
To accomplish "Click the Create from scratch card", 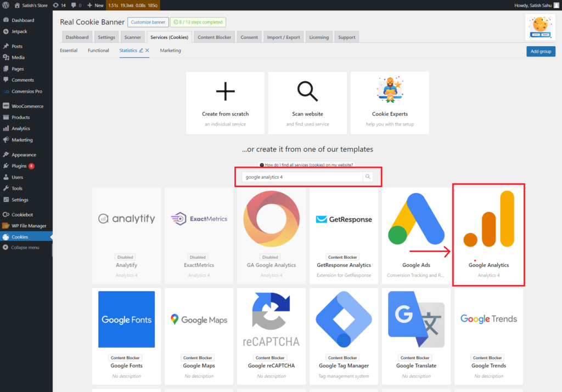I will tap(225, 103).
